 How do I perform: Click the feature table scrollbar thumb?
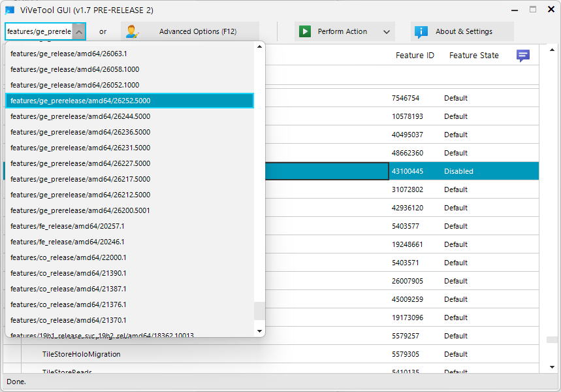coord(552,339)
